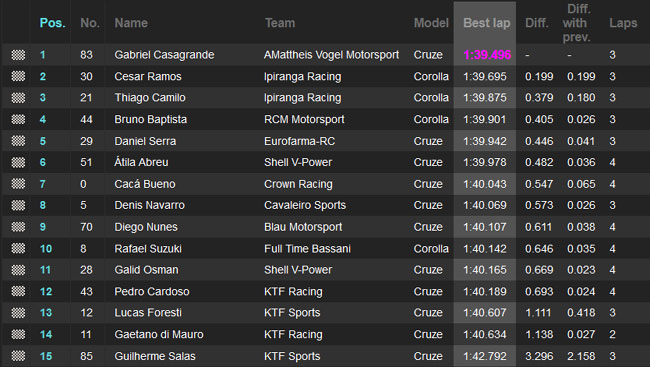
Task: Click the Diff. with prev. header
Action: 577,23
